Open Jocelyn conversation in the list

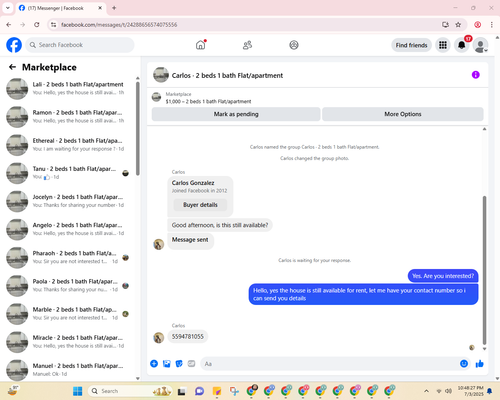pos(68,201)
